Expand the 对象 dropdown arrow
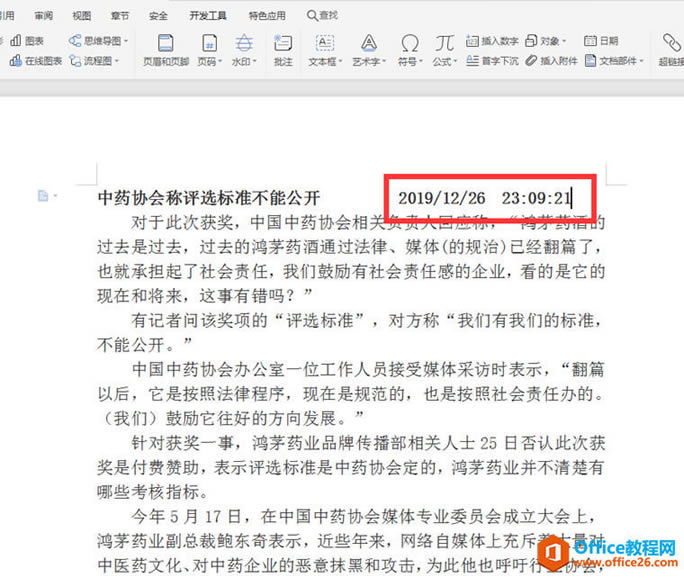The height and width of the screenshot is (578, 684). click(564, 41)
